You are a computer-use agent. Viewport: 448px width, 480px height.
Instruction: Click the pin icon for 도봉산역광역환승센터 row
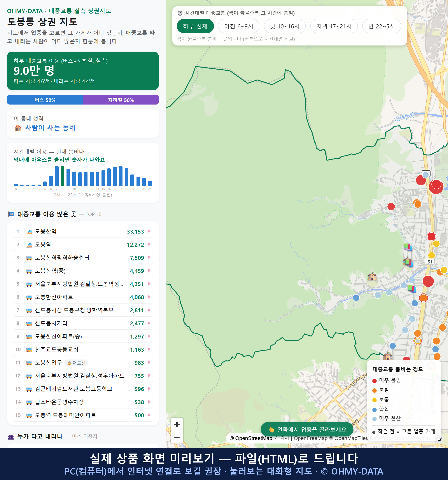149,258
